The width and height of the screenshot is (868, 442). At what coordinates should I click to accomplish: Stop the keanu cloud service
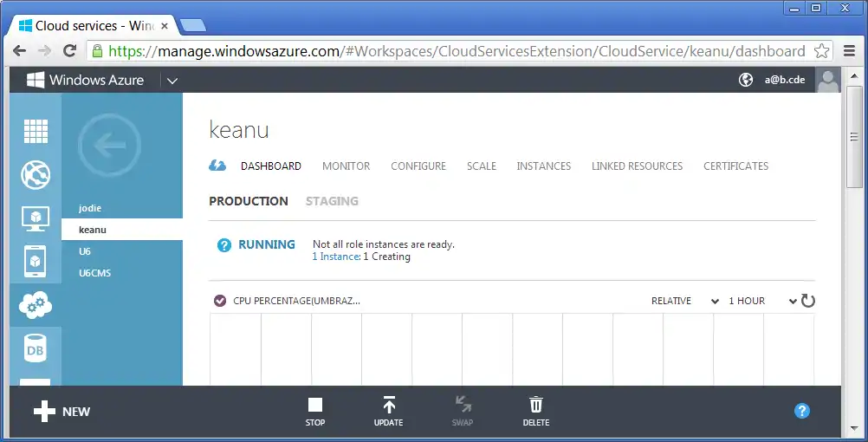[x=315, y=412]
